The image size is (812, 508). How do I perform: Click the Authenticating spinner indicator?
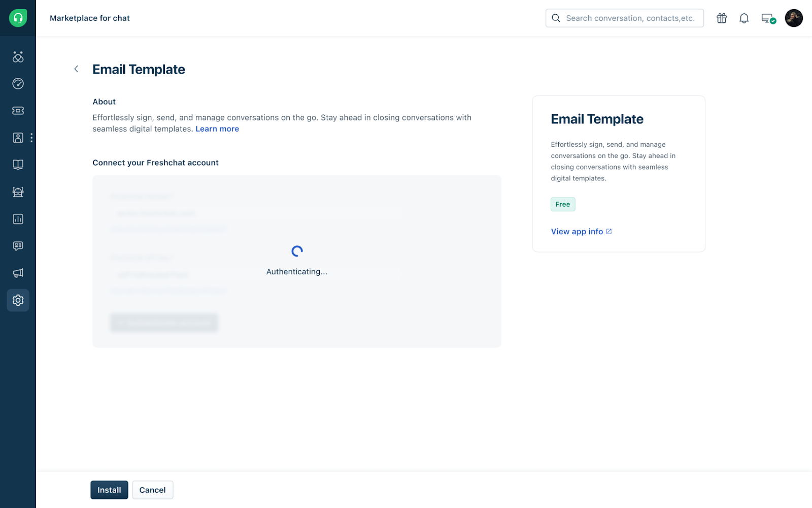coord(297,251)
